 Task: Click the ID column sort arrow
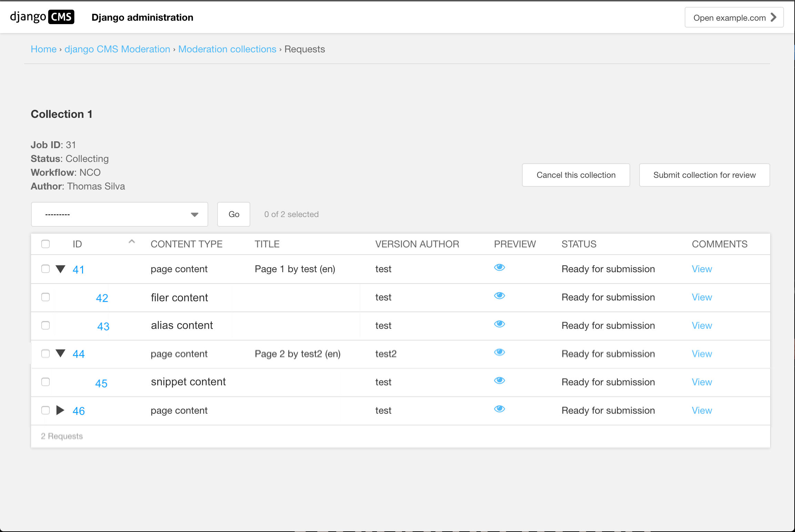132,242
